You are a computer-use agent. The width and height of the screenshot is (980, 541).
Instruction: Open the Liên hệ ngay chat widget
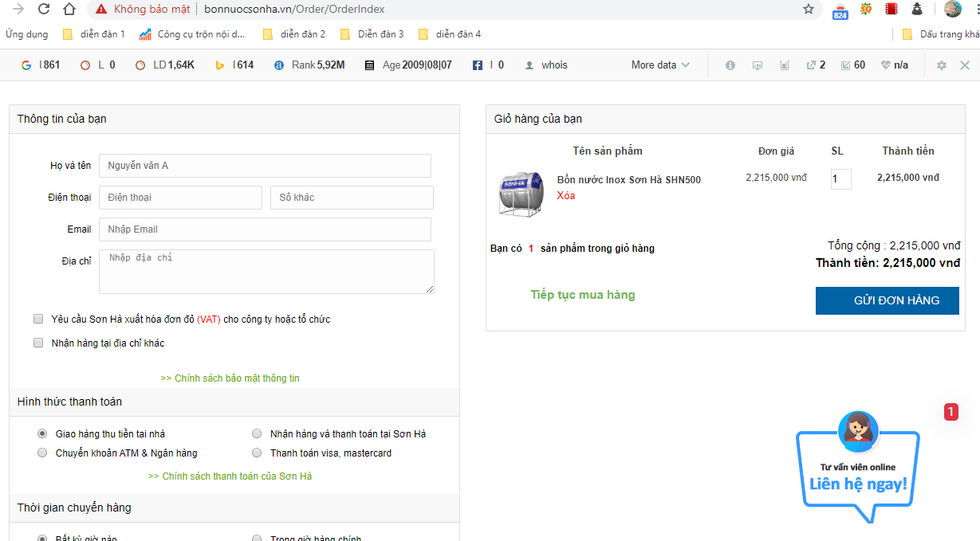858,467
